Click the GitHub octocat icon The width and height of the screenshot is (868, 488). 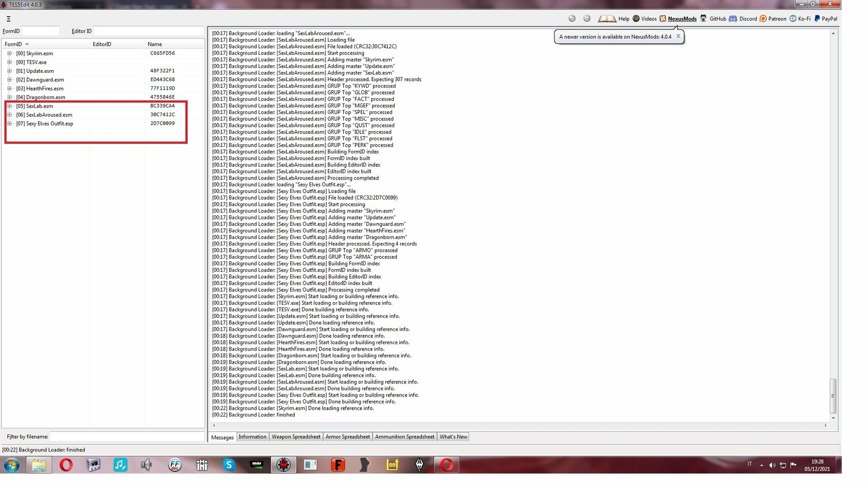(x=703, y=19)
